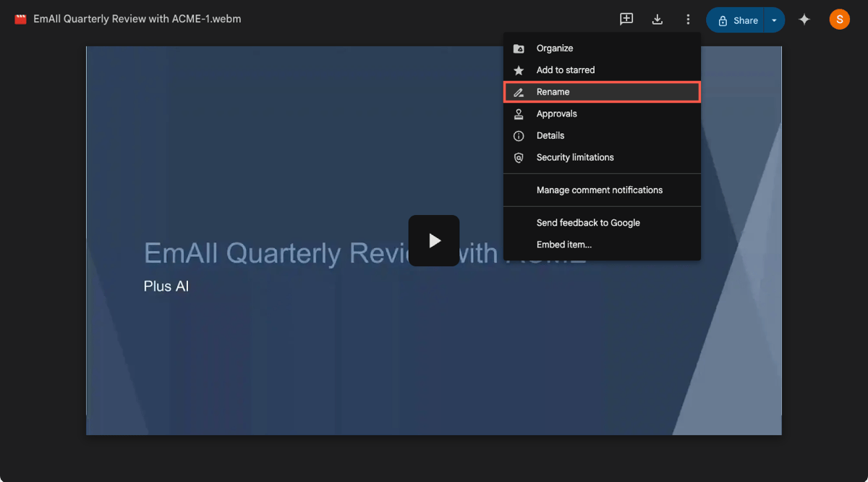This screenshot has width=868, height=482.
Task: Click the Security limitations shield icon
Action: (x=519, y=157)
